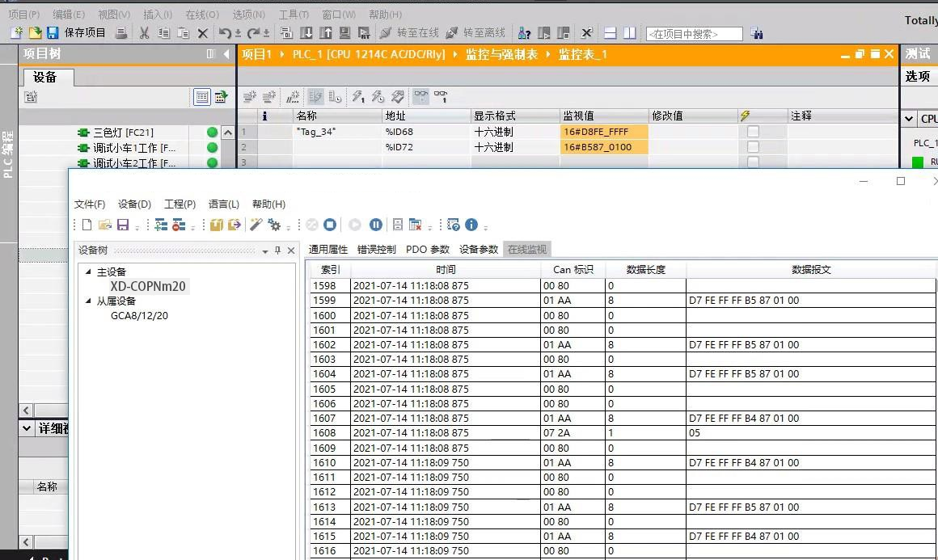Switch to the PDO 参数 tab
Viewport: 938px width, 560px height.
coord(428,249)
